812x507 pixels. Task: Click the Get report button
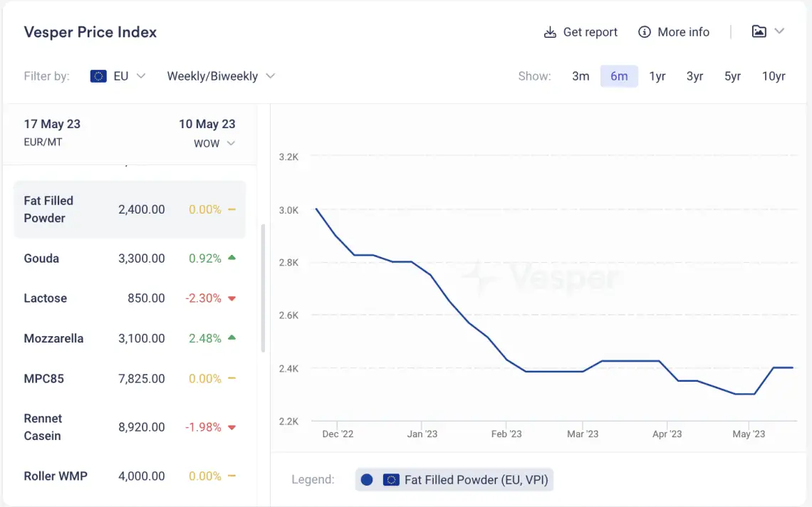(x=581, y=32)
